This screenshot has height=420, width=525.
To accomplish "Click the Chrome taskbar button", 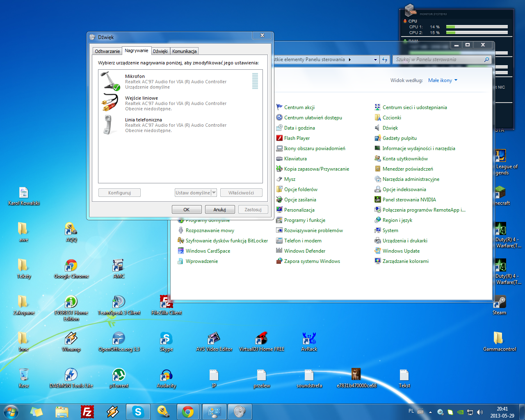I will [x=188, y=411].
